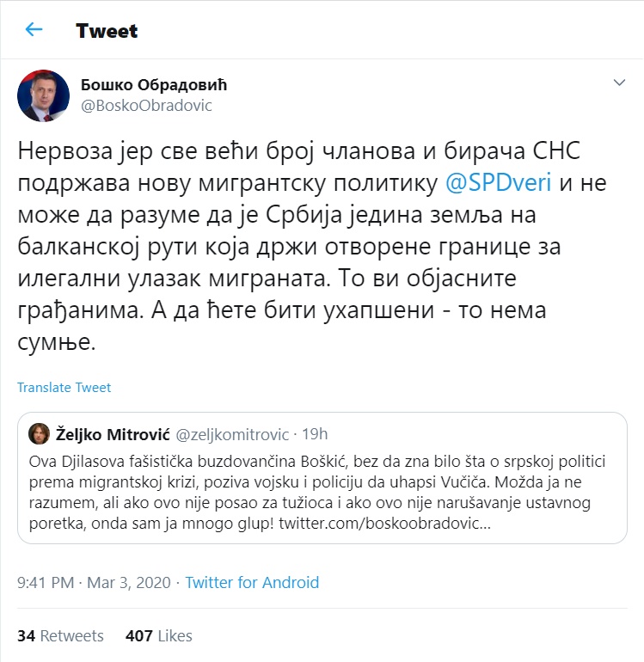Image resolution: width=644 pixels, height=662 pixels.
Task: Click the back arrow icon
Action: [x=34, y=30]
